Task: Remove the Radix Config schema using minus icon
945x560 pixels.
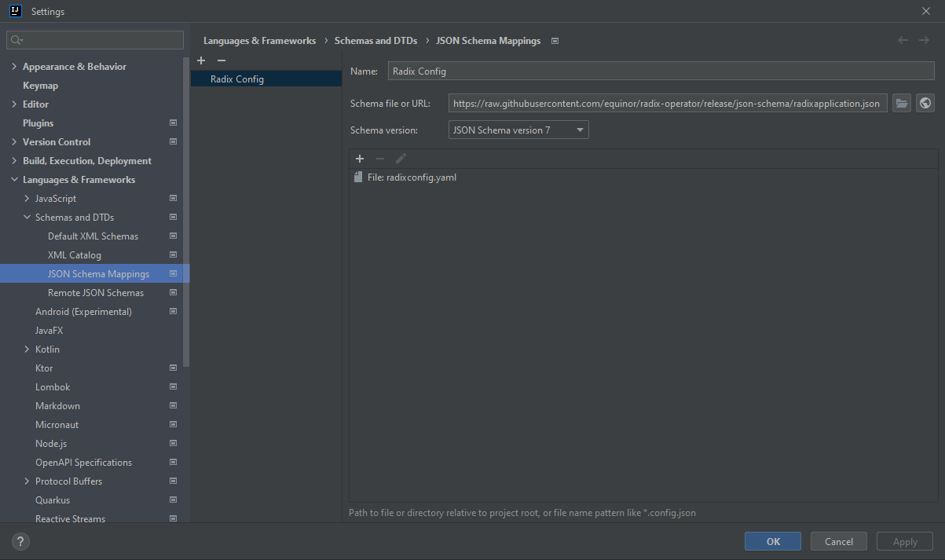Action: pyautogui.click(x=221, y=60)
